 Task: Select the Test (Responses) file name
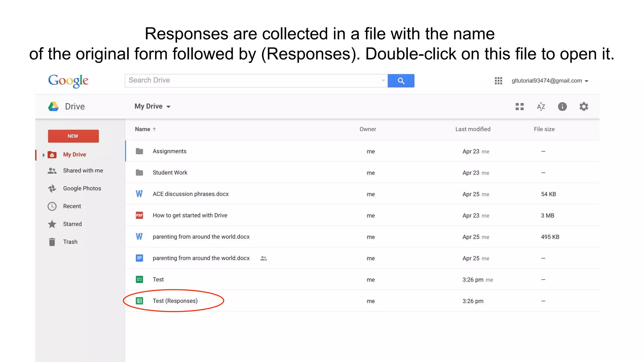(175, 301)
